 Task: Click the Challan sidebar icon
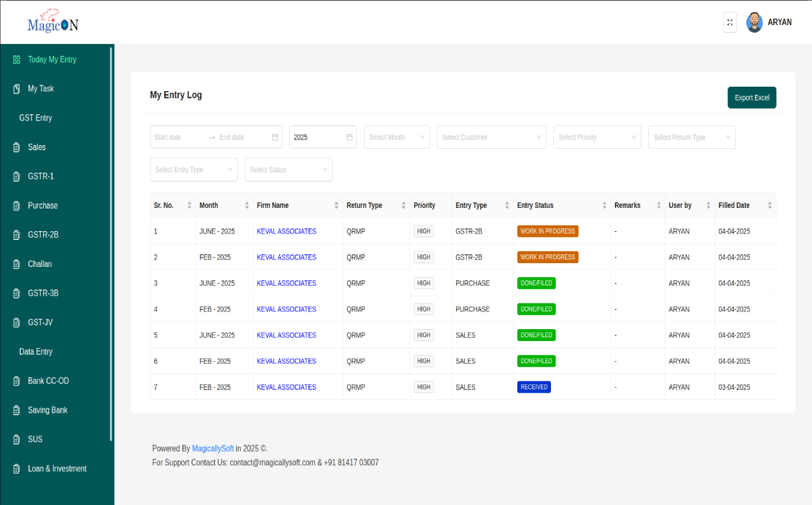click(17, 264)
